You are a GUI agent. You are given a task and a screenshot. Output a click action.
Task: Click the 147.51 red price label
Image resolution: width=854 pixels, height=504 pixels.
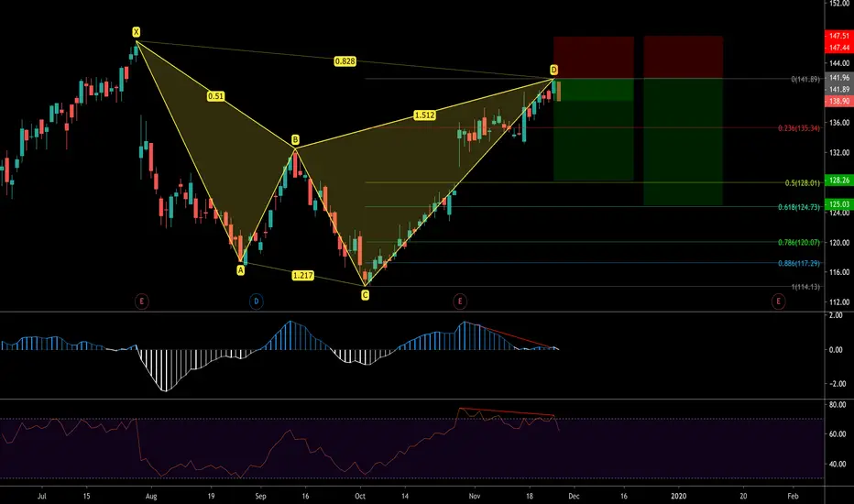coord(839,36)
